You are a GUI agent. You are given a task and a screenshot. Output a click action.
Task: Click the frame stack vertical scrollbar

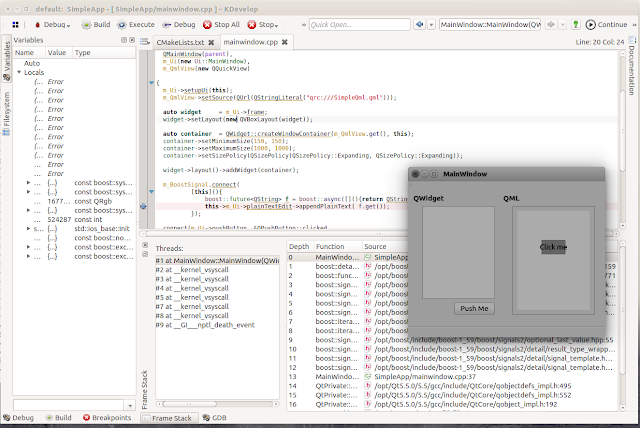[623, 310]
